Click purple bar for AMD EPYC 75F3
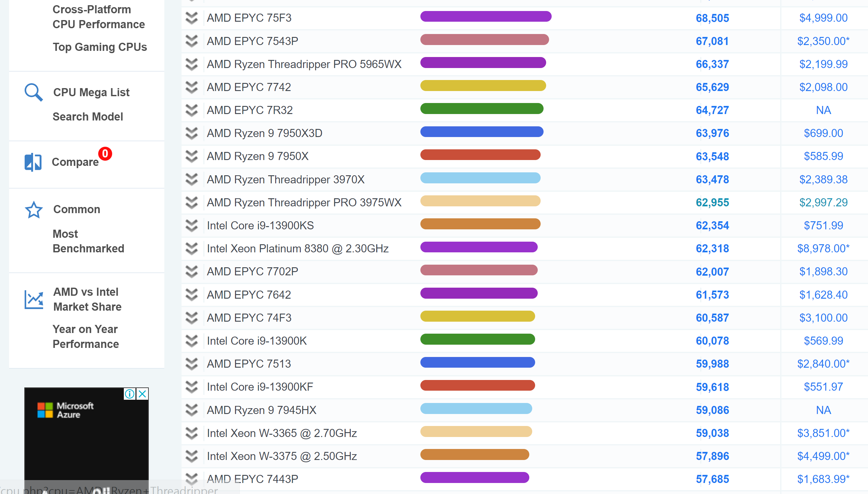The image size is (868, 494). [486, 16]
